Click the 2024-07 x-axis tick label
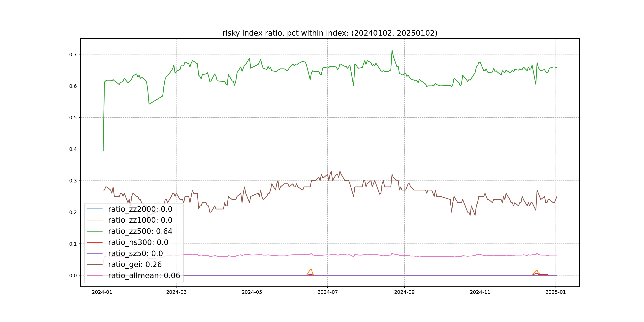The image size is (644, 322). click(328, 292)
